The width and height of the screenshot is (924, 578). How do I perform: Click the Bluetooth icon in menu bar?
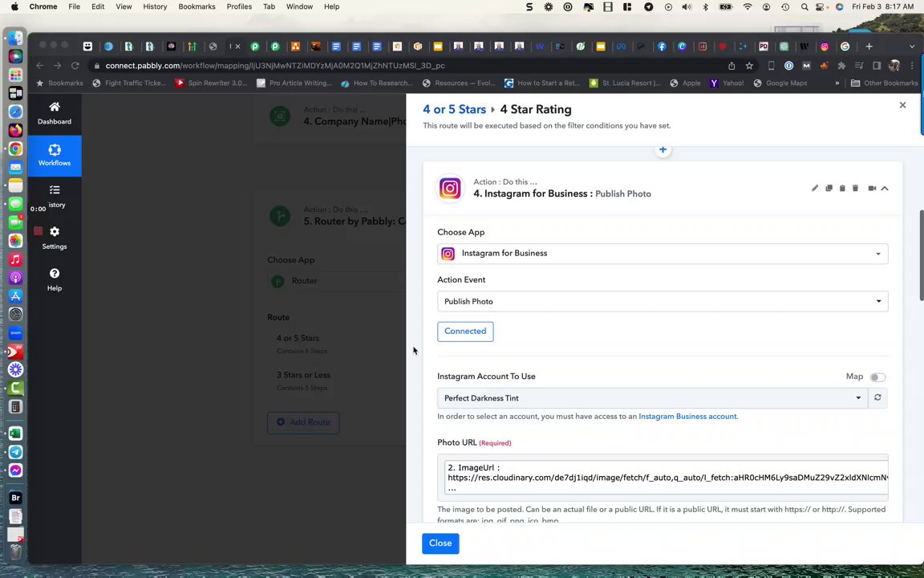tap(705, 7)
